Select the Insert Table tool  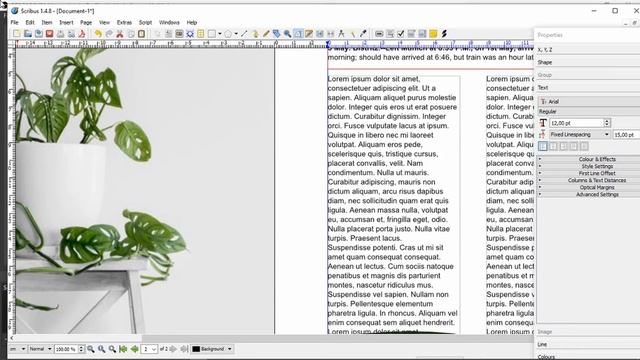[200, 33]
